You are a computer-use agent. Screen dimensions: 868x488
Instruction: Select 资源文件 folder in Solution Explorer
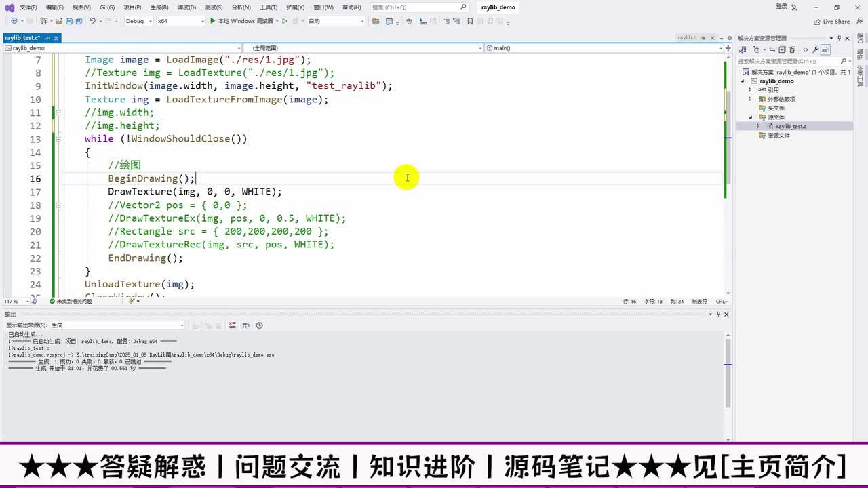[x=778, y=136]
